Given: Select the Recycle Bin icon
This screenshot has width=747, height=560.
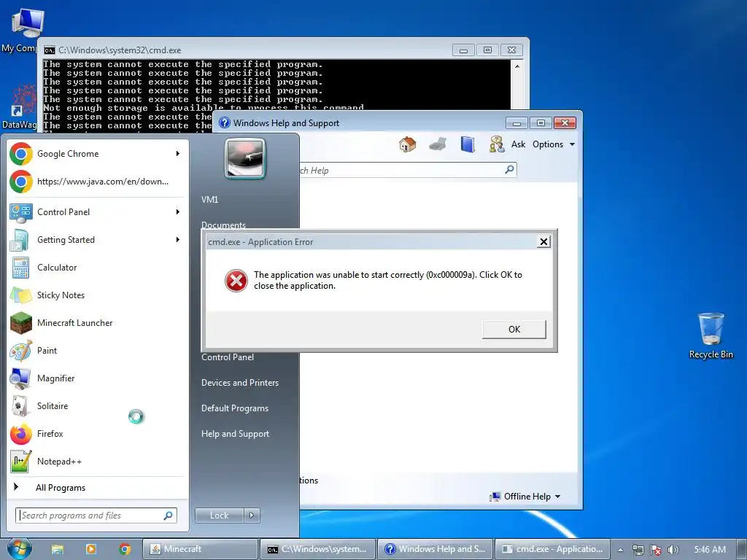Looking at the screenshot, I should [x=711, y=335].
